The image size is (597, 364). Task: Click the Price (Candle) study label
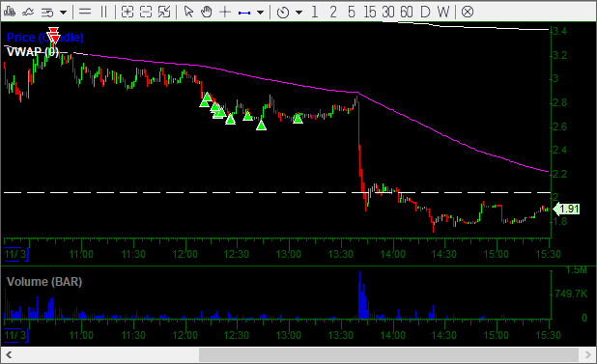(45, 38)
